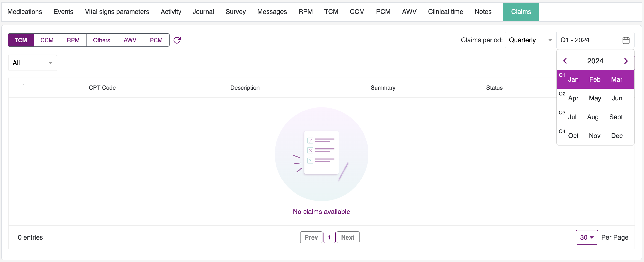The width and height of the screenshot is (644, 262).
Task: Click the refresh claims icon
Action: coord(177,40)
